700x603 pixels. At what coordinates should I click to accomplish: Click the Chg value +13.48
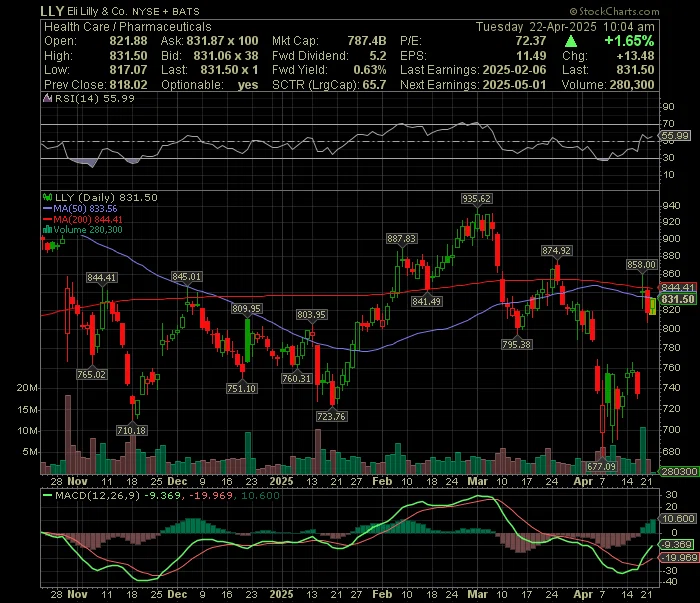point(635,56)
